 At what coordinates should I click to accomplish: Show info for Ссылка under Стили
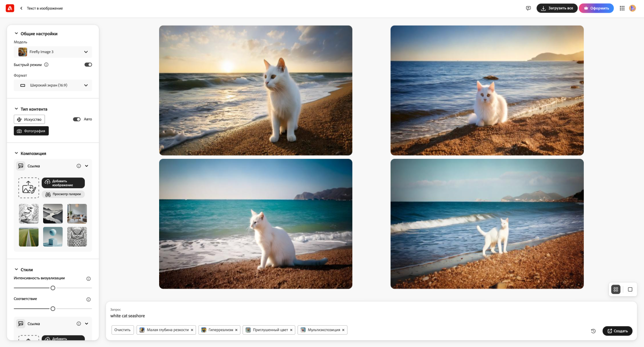[x=79, y=324]
